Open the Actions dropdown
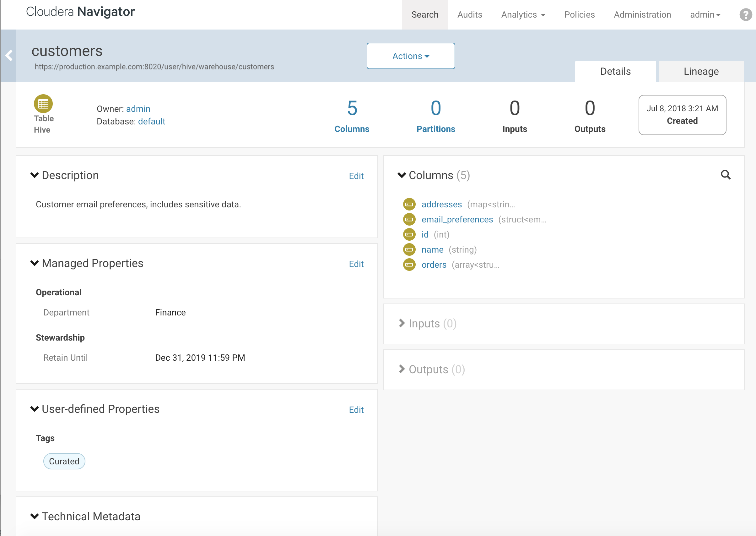Screen dimensions: 756x536 click(411, 56)
